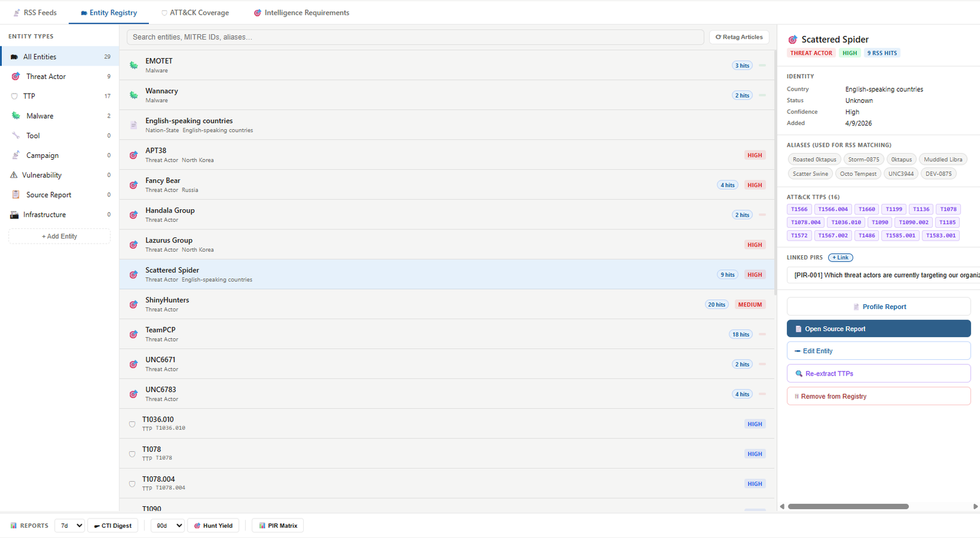Click Remove from Registry button
Screen dimensions: 980x538
click(878, 397)
